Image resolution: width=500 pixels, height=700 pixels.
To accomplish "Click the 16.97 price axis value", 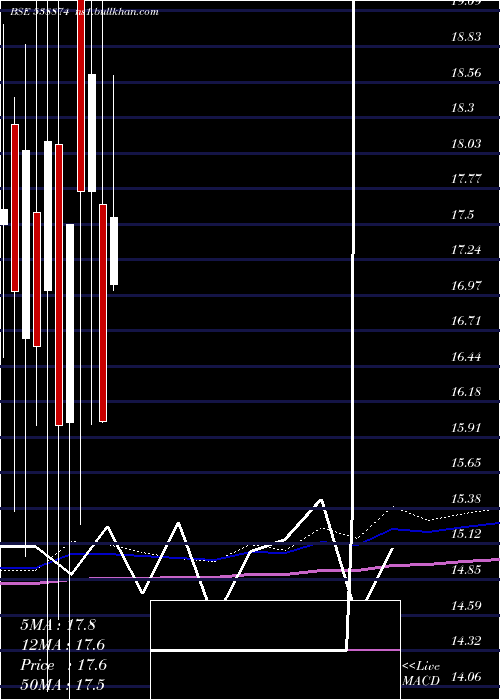I will point(466,285).
